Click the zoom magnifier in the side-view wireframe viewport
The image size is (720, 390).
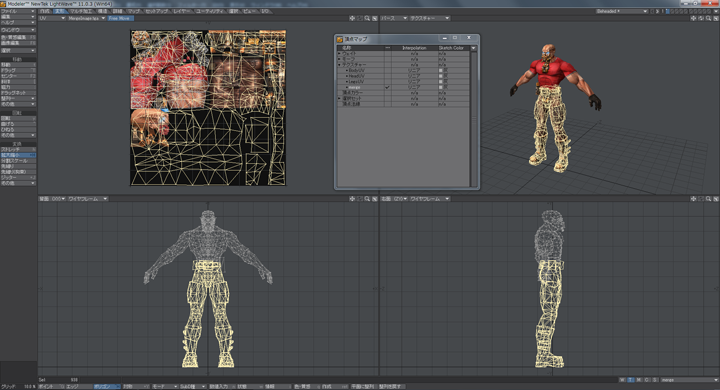coord(708,199)
